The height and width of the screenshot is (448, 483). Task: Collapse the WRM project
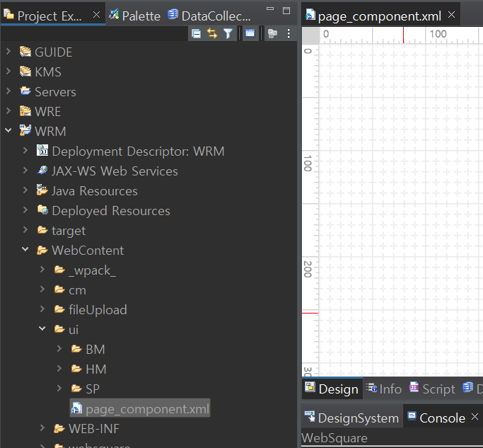[8, 130]
